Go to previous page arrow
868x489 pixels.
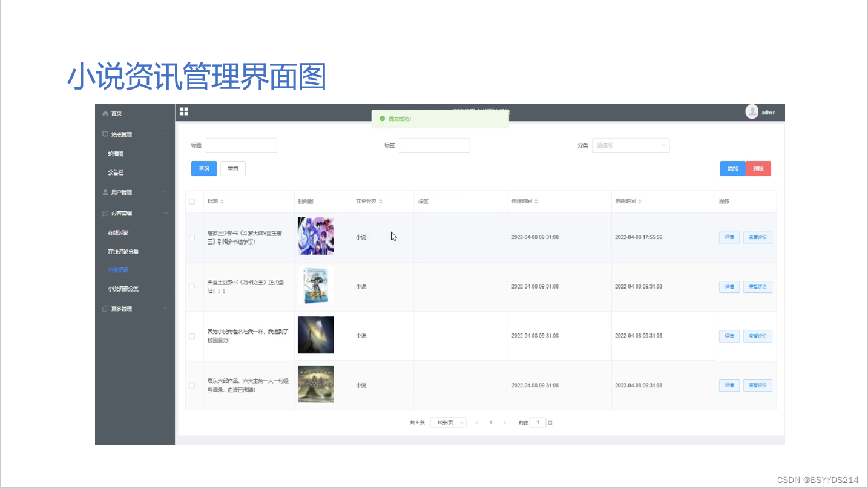click(477, 422)
